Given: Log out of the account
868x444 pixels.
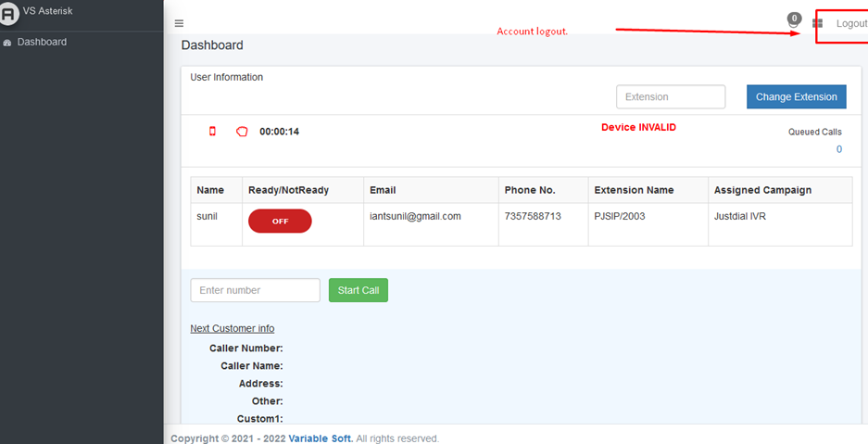Looking at the screenshot, I should [x=850, y=24].
